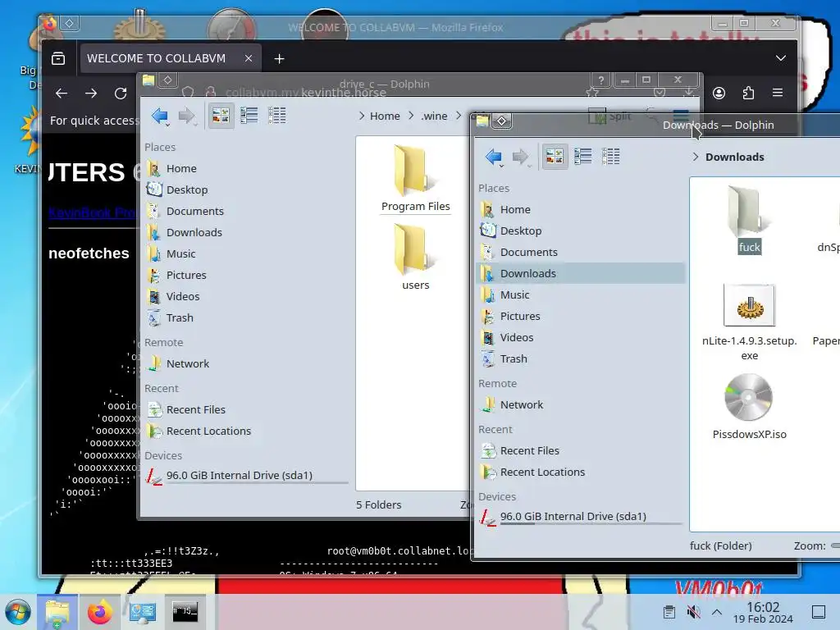This screenshot has width=840, height=630.
Task: Switch Downloads window to Details view
Action: [x=610, y=157]
